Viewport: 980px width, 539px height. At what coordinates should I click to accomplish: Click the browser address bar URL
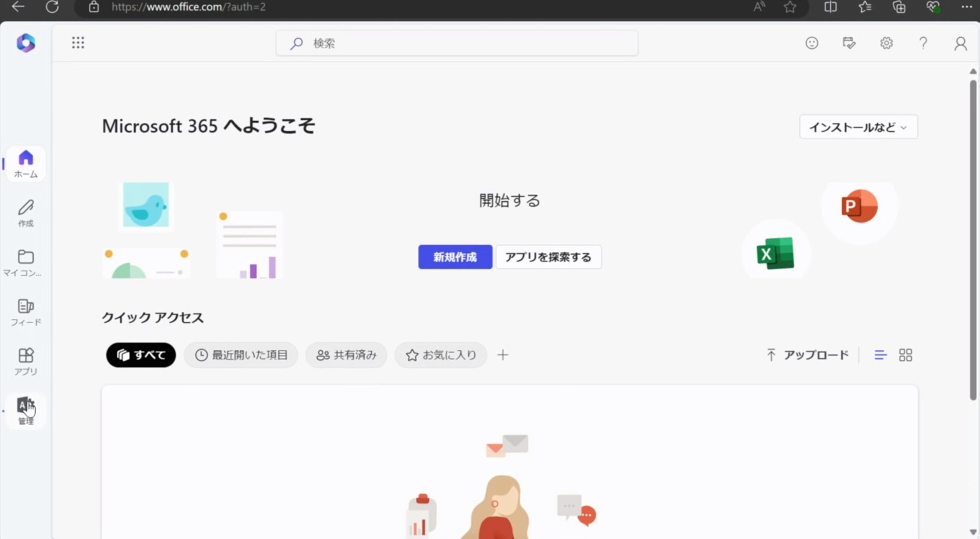(188, 7)
